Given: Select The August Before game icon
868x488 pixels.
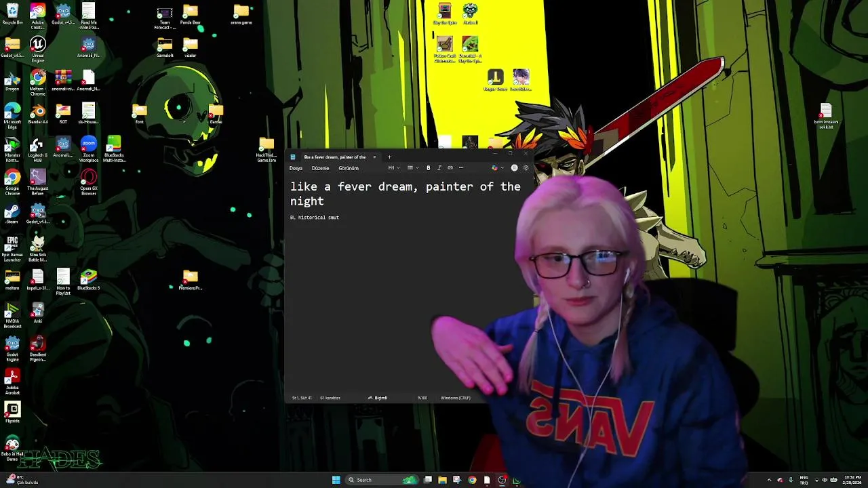Looking at the screenshot, I should 38,183.
